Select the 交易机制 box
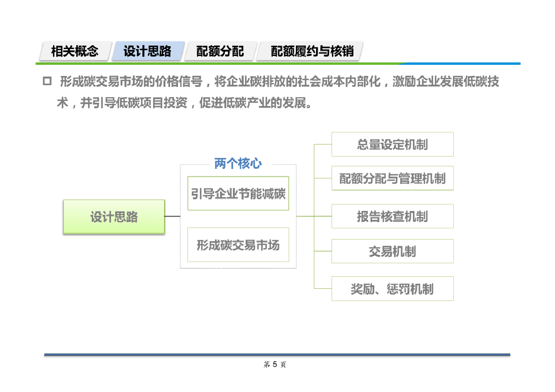555x392 pixels. tap(392, 251)
